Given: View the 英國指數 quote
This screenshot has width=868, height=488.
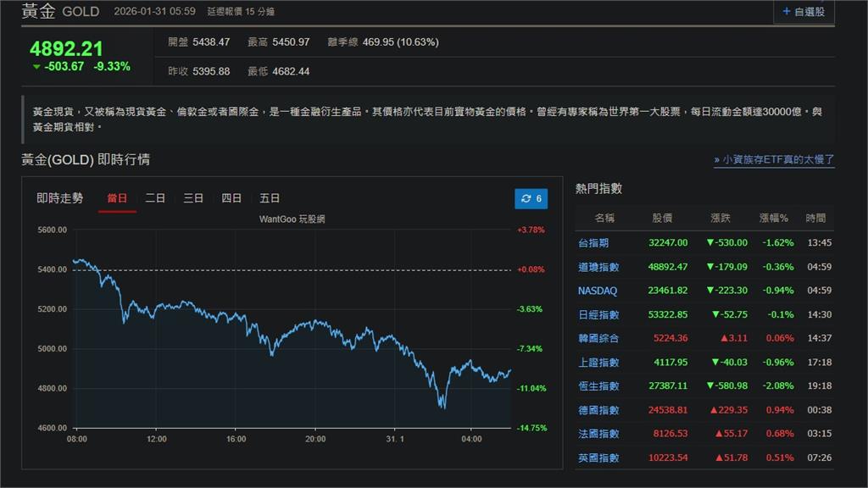Looking at the screenshot, I should (x=598, y=457).
